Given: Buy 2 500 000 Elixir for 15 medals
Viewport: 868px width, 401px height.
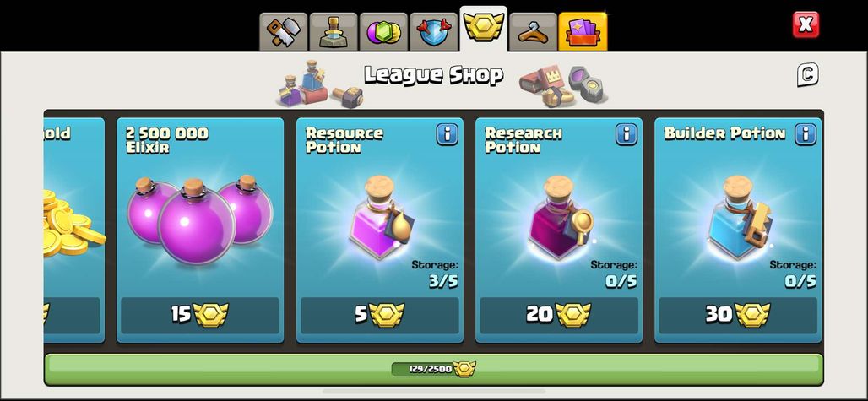Looking at the screenshot, I should (x=200, y=315).
